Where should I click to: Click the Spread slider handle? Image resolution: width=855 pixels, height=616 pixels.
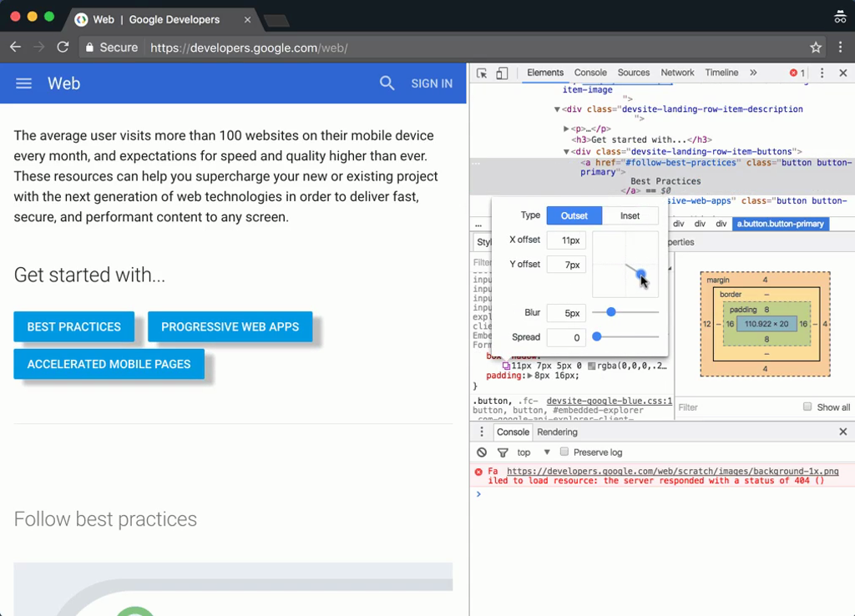point(596,336)
